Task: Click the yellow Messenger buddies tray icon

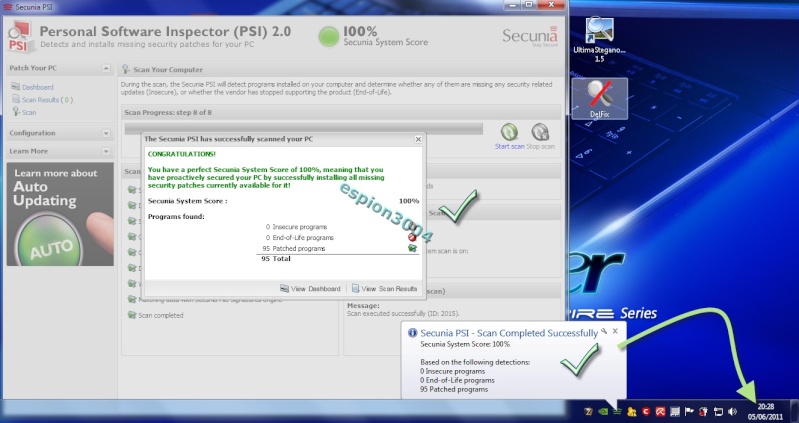Action: coord(631,411)
